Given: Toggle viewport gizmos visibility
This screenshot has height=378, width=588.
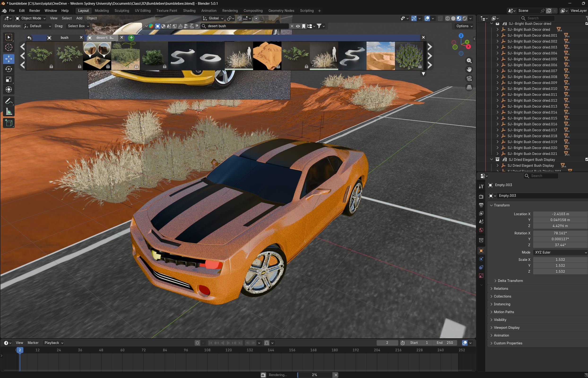Looking at the screenshot, I should [x=414, y=18].
